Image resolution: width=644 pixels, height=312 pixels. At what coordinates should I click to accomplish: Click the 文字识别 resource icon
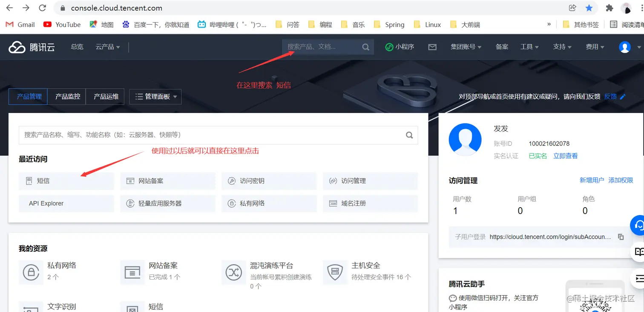pyautogui.click(x=31, y=307)
